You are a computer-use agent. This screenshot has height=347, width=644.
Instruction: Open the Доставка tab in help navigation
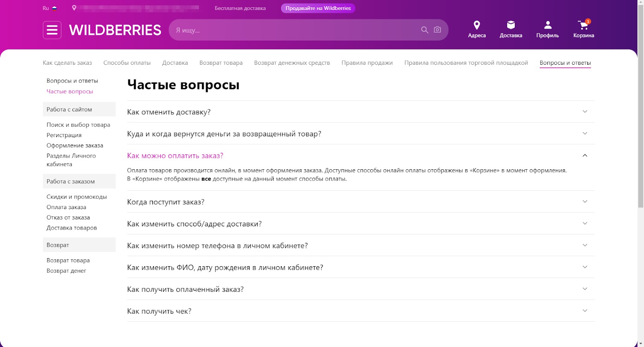tap(175, 63)
